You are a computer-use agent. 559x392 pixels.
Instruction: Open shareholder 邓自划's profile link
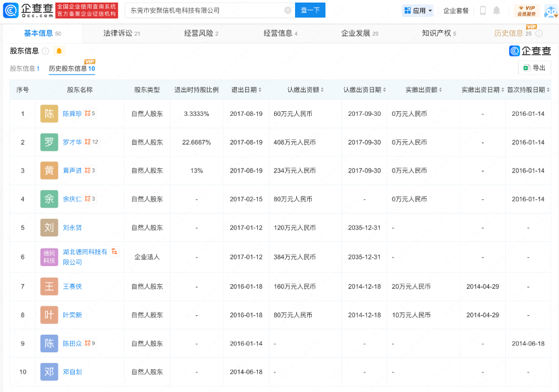tap(72, 372)
